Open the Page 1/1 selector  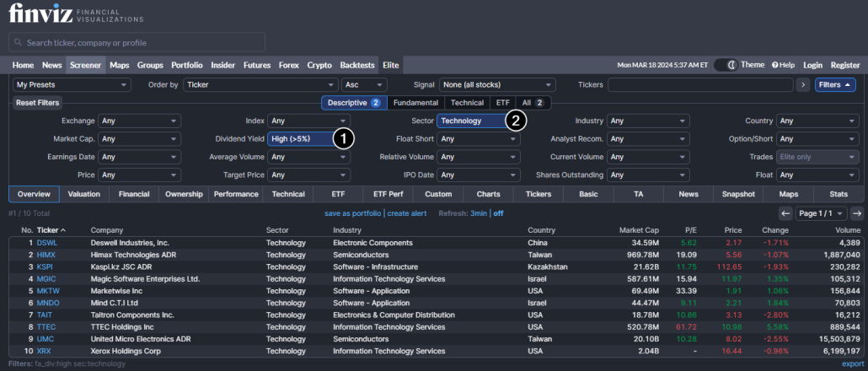click(821, 213)
